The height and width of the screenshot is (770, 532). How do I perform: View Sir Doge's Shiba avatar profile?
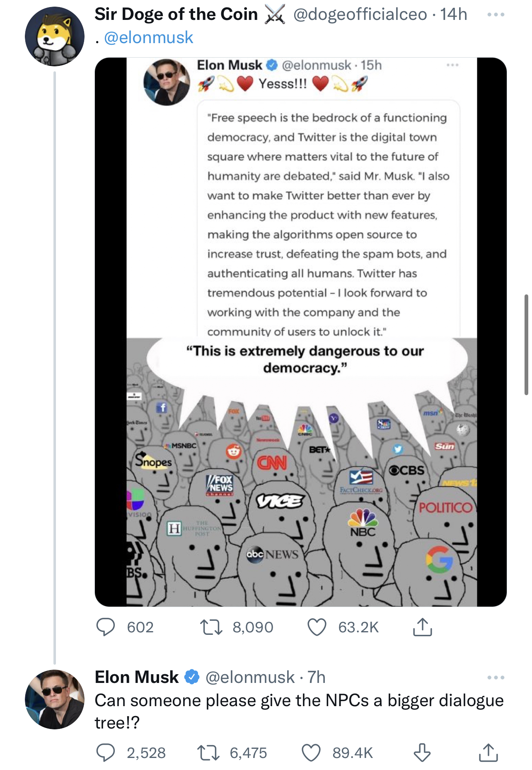tap(55, 36)
